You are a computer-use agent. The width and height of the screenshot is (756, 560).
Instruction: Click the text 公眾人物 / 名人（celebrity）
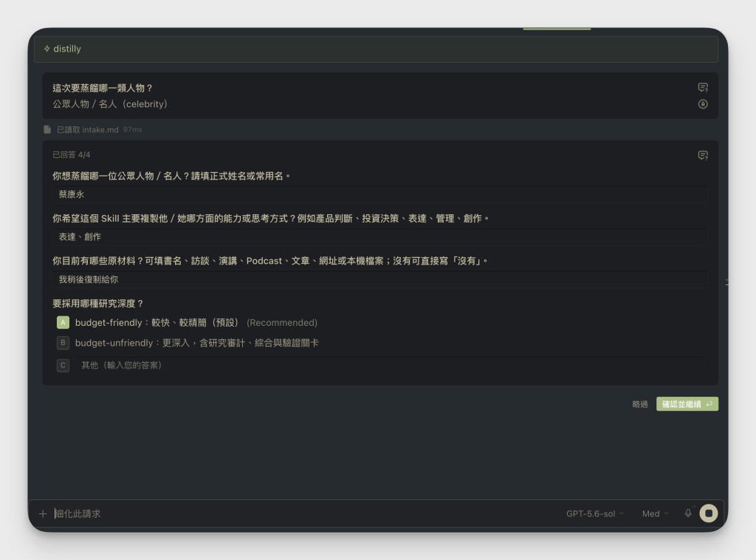point(110,103)
